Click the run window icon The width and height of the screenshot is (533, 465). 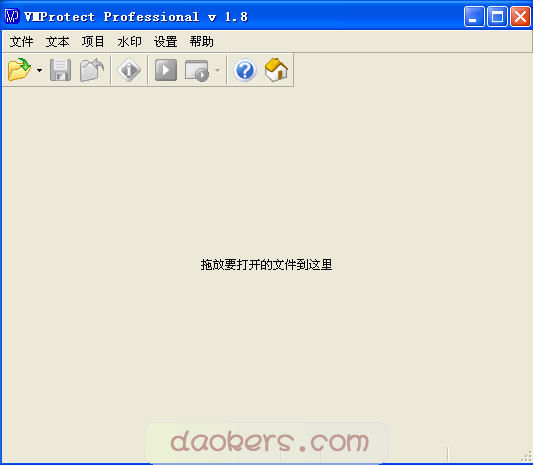[x=197, y=71]
